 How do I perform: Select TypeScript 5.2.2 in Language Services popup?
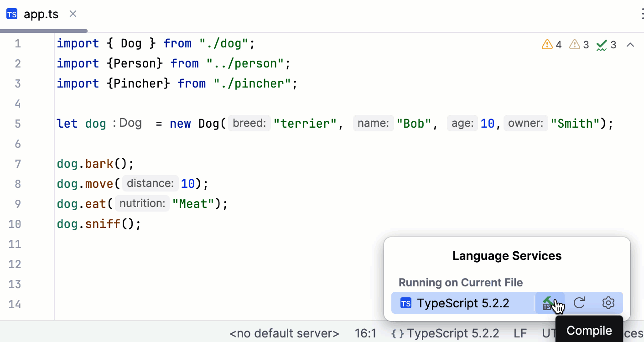pyautogui.click(x=462, y=303)
